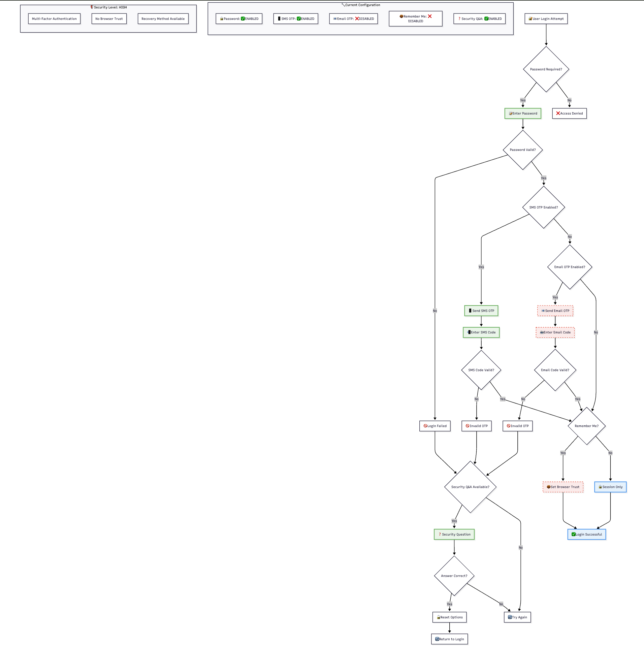Click the No Browser Trust box
The height and width of the screenshot is (646, 644).
coord(109,19)
